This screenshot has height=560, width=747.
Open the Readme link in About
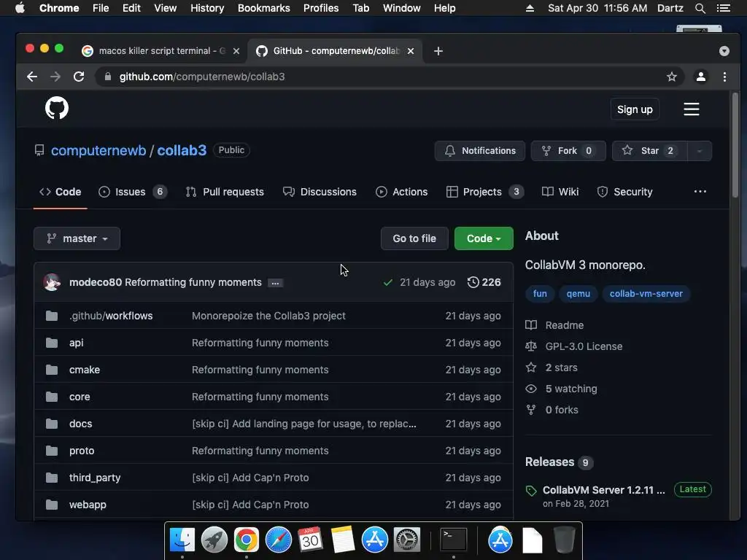564,325
